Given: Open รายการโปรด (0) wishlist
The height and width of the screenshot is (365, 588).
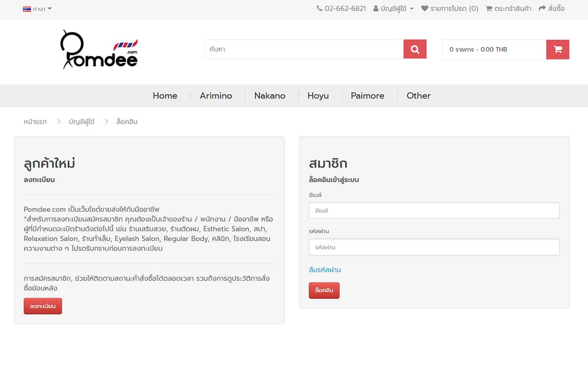Looking at the screenshot, I should [450, 8].
